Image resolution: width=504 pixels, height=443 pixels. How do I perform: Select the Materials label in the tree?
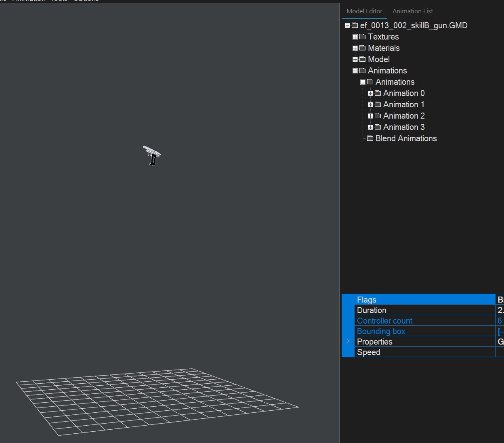(x=384, y=48)
